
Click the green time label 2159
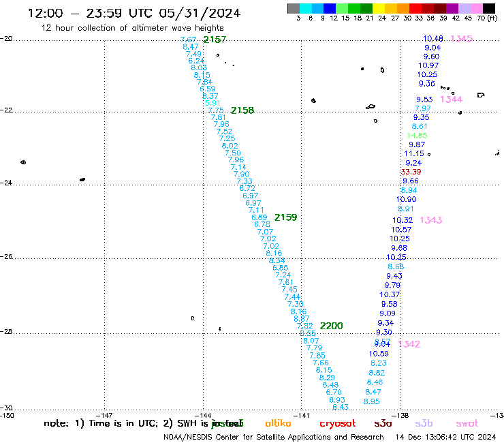[x=285, y=217]
